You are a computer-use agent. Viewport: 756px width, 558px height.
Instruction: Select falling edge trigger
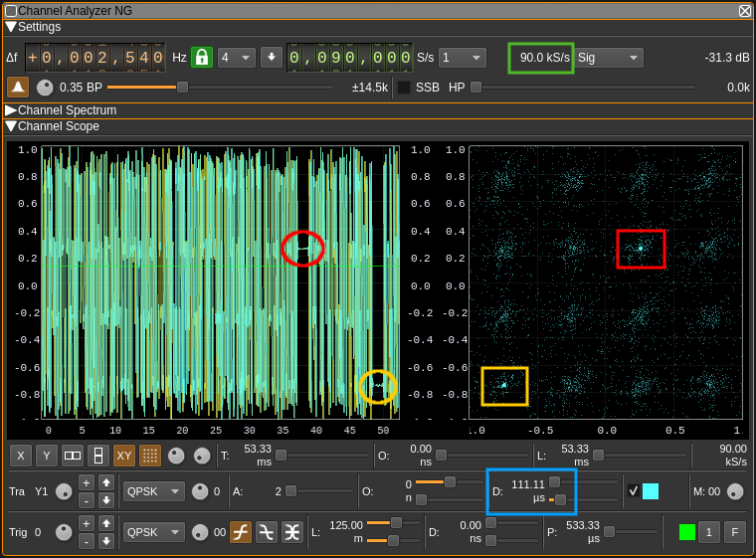[267, 532]
